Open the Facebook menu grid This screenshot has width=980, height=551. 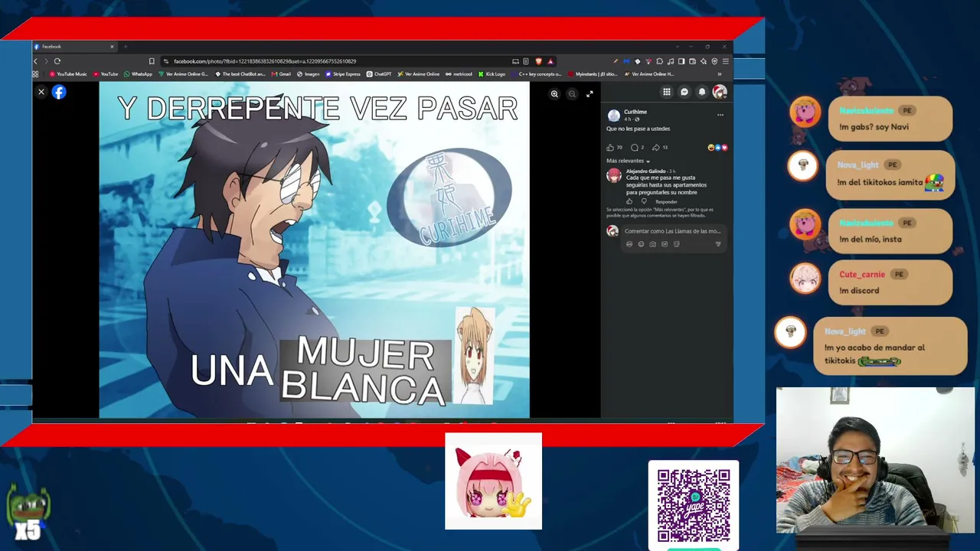pos(667,92)
